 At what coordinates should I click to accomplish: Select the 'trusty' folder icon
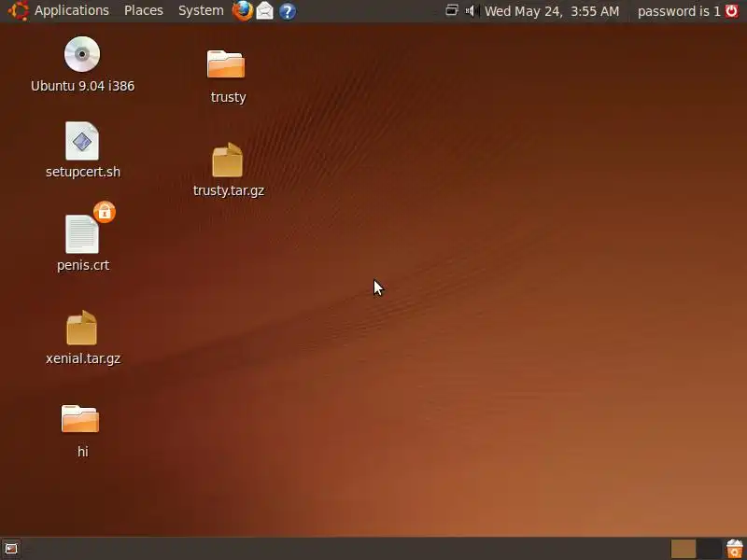pyautogui.click(x=226, y=63)
